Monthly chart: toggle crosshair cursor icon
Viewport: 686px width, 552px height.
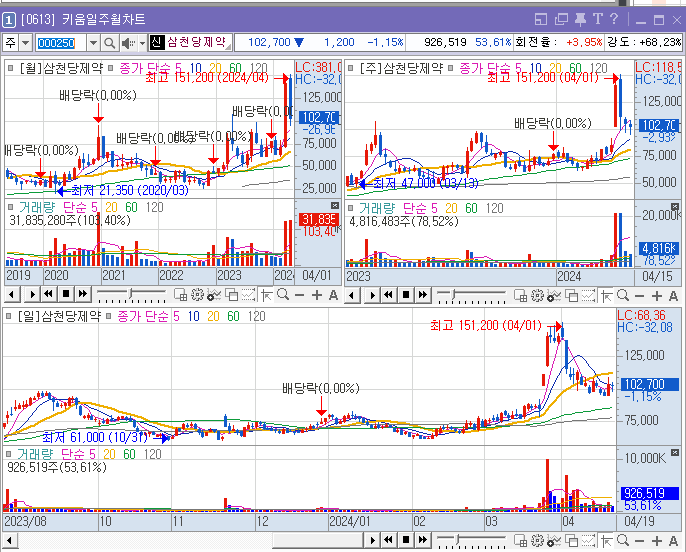266,295
